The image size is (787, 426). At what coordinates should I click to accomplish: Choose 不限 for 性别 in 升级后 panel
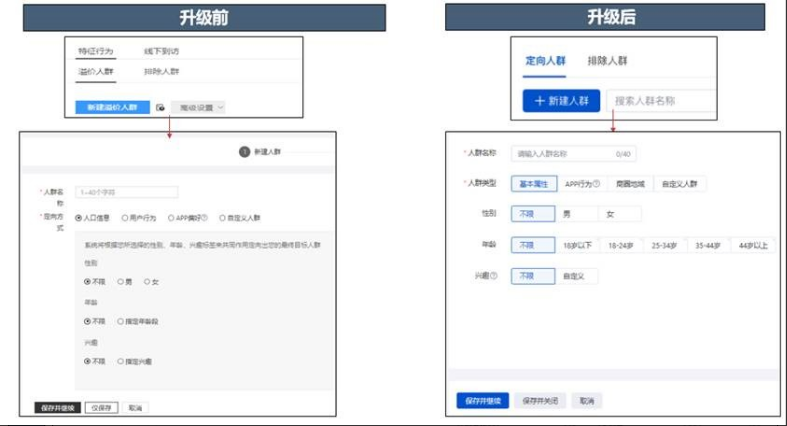pyautogui.click(x=533, y=214)
